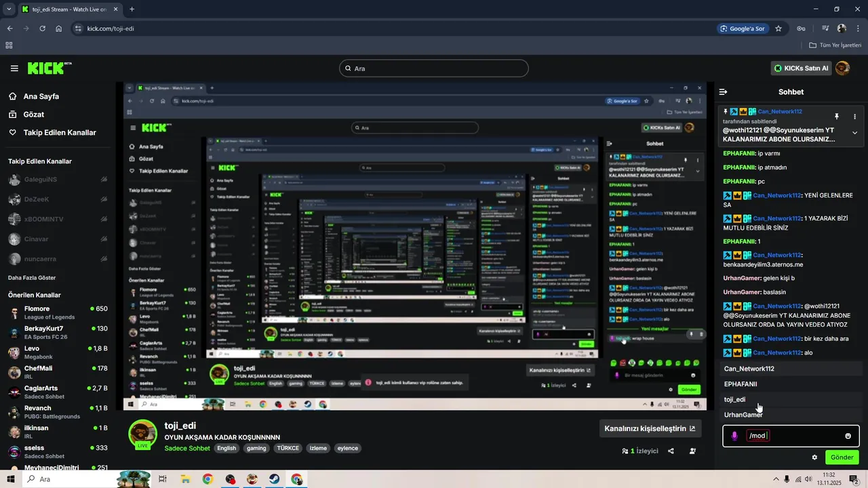Click the KICK logo in the header

[50, 68]
